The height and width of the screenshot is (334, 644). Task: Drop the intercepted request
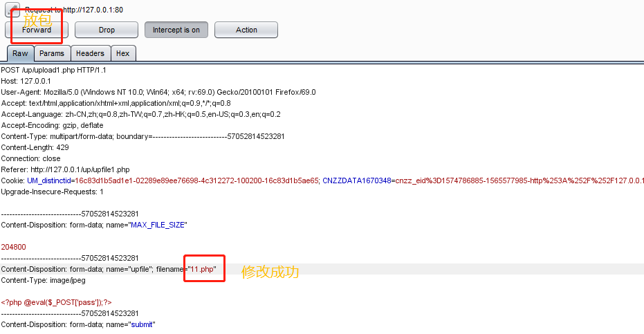pyautogui.click(x=107, y=30)
